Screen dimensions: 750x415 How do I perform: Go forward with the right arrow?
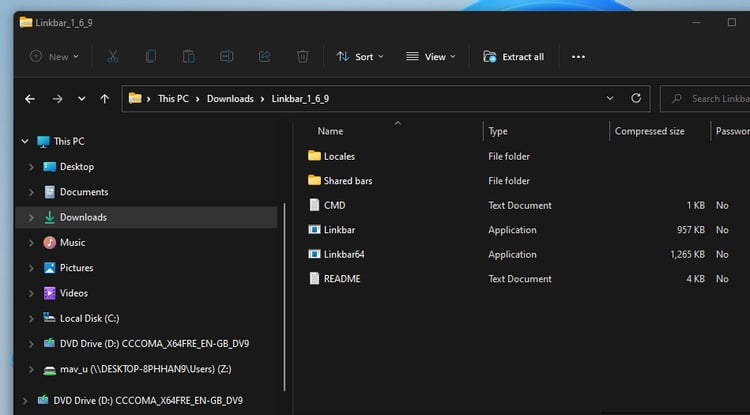click(57, 99)
